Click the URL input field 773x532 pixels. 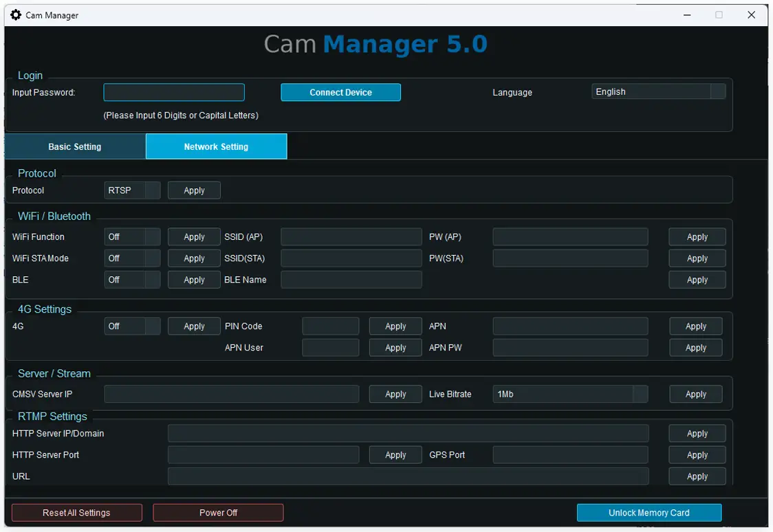pyautogui.click(x=409, y=476)
